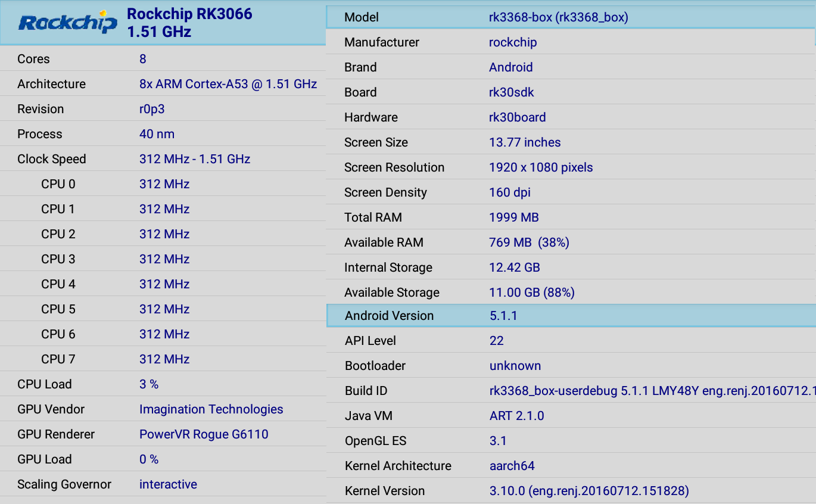The width and height of the screenshot is (816, 504).
Task: Click the CPU 5 row
Action: coord(163,309)
